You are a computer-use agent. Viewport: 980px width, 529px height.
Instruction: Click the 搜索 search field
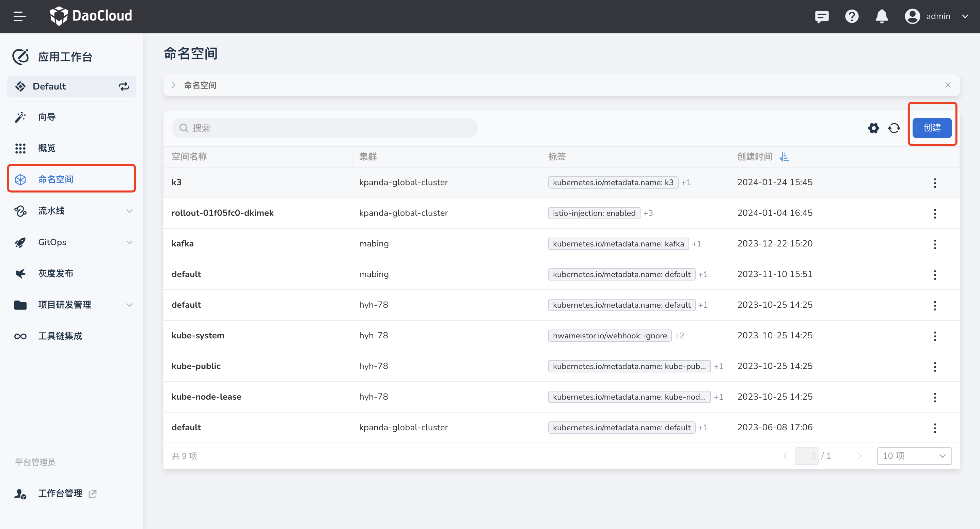(x=325, y=128)
